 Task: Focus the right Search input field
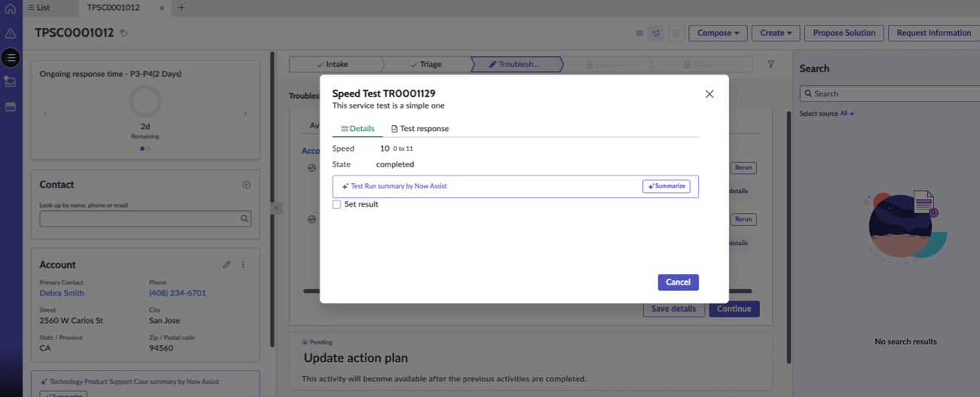click(890, 94)
